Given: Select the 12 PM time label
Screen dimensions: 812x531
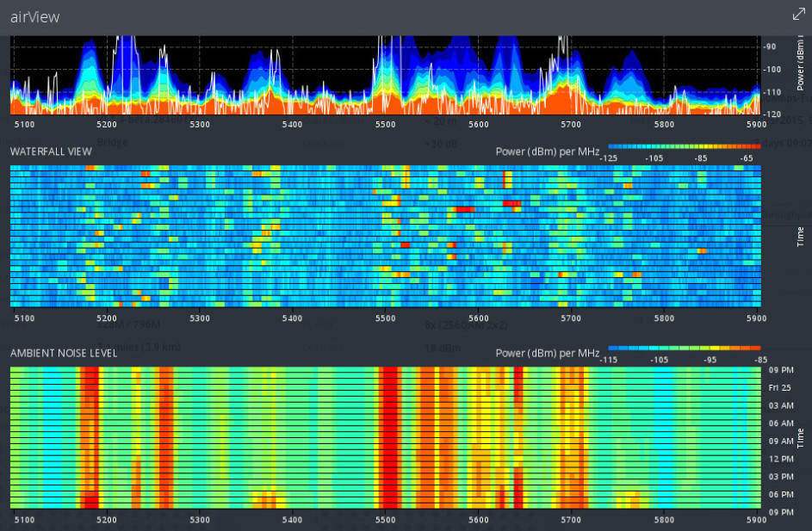Looking at the screenshot, I should (780, 459).
